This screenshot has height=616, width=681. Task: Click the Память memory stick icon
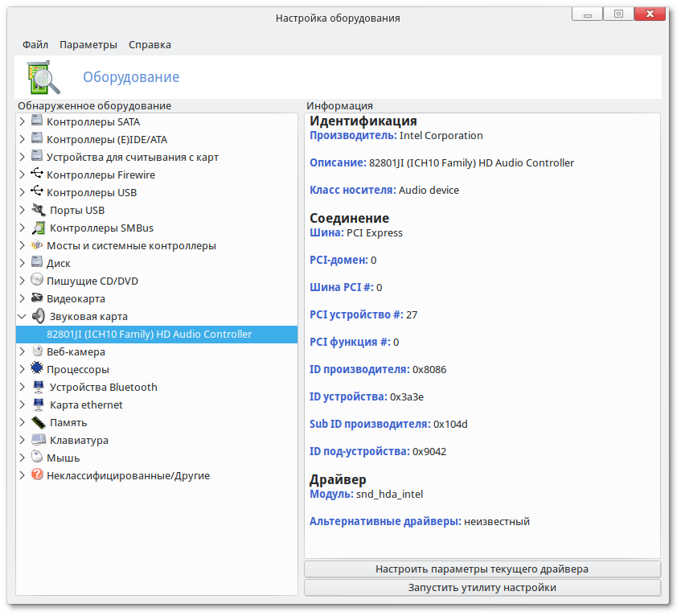pos(39,422)
